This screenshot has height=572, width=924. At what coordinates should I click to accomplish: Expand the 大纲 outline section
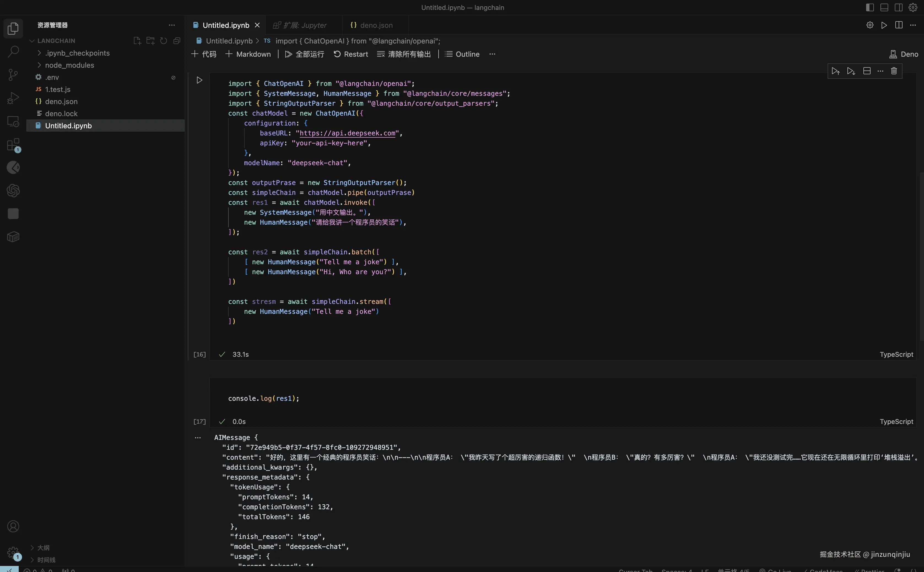coord(43,548)
